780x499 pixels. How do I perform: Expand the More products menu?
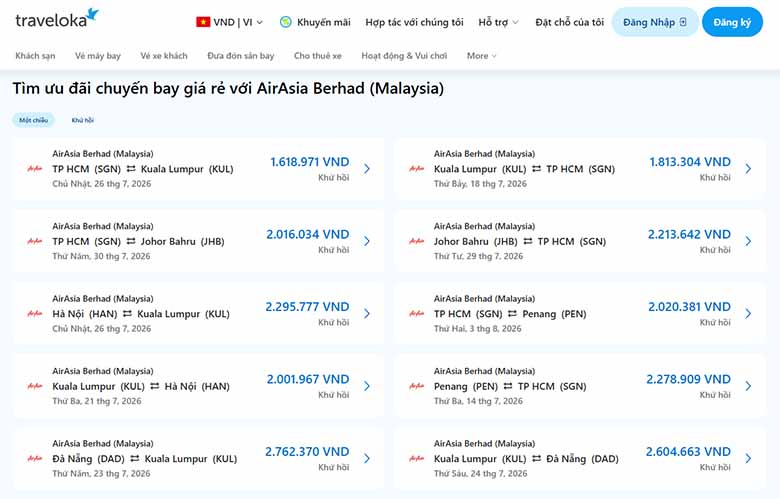pos(482,56)
